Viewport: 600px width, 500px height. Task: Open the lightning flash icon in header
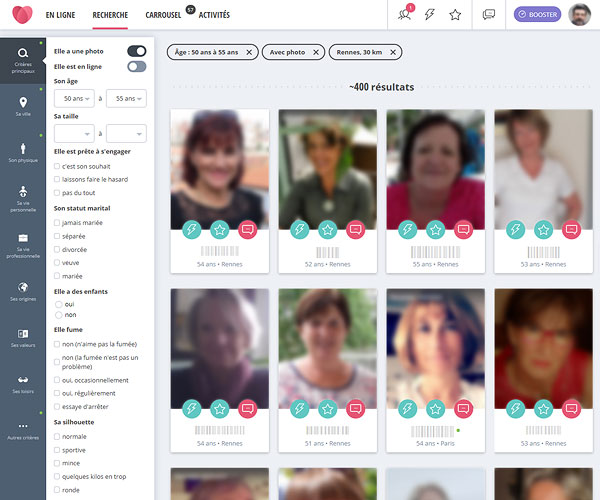(x=430, y=15)
